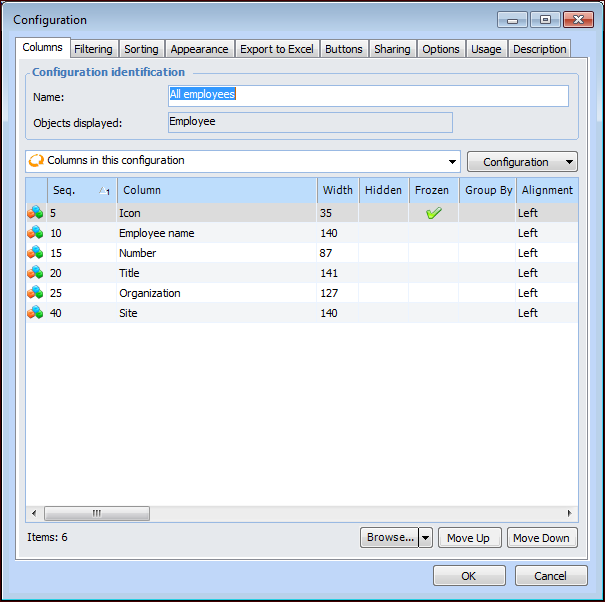Click the cubes icon in the Icon row

click(35, 213)
